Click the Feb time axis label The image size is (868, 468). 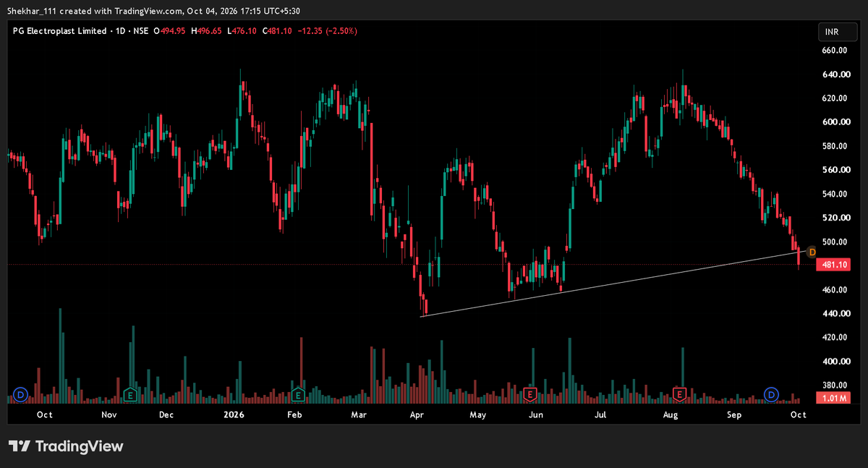(294, 415)
